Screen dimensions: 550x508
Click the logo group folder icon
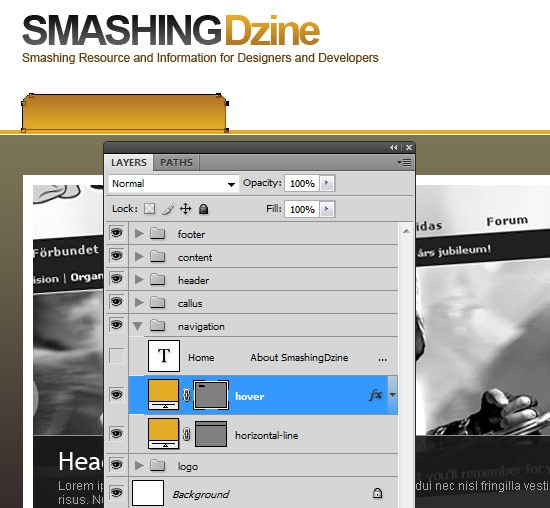(157, 466)
